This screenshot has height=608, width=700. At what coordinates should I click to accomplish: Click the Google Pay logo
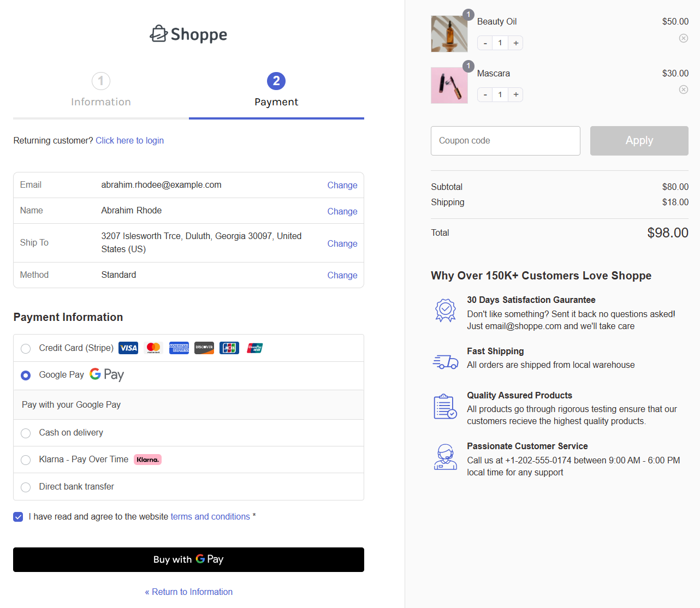[106, 374]
